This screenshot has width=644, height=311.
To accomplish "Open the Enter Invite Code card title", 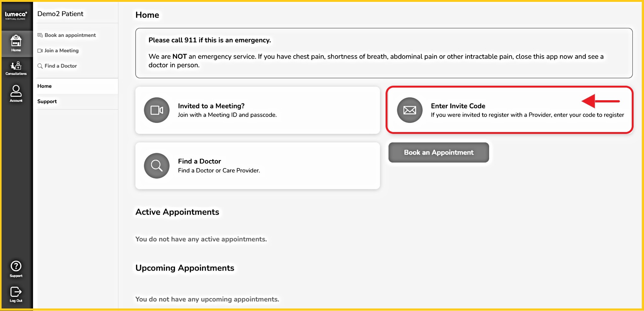I will [458, 106].
